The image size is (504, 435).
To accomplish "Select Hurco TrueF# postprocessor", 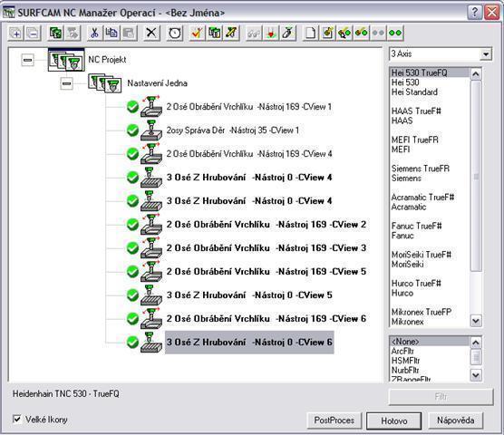I will point(430,284).
